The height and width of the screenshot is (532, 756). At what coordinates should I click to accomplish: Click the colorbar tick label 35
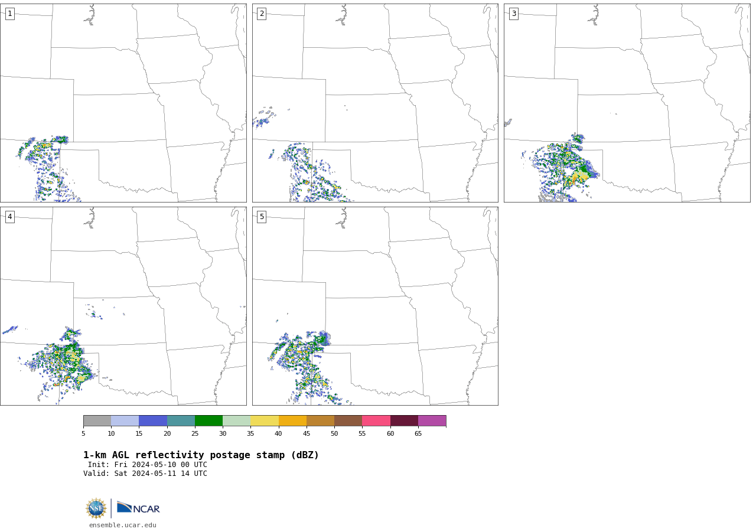click(250, 434)
